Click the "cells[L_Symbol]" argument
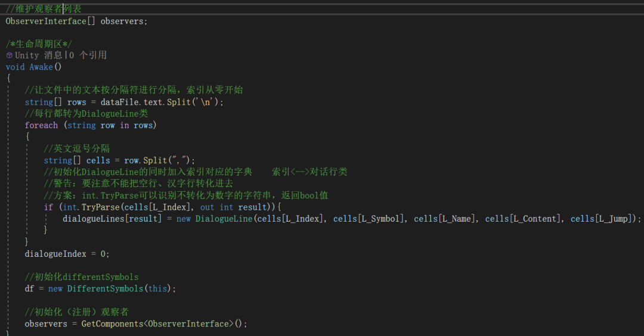Screen dimensions: 644x336 click(369, 219)
